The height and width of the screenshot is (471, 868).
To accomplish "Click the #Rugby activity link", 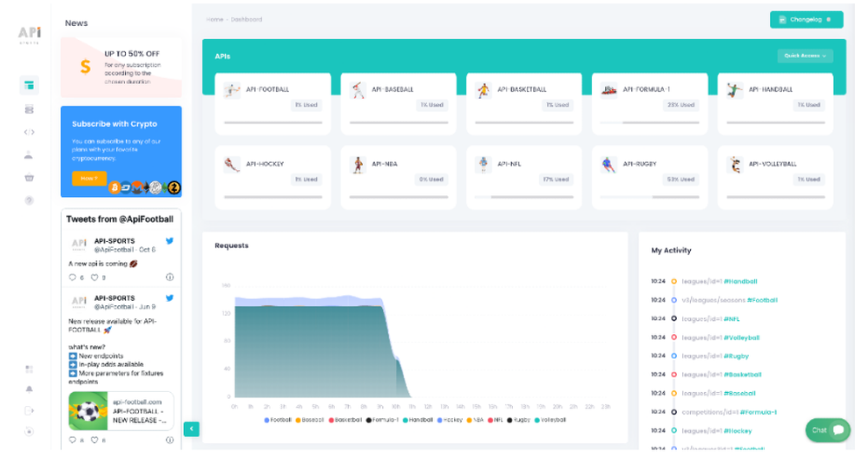I will click(736, 357).
